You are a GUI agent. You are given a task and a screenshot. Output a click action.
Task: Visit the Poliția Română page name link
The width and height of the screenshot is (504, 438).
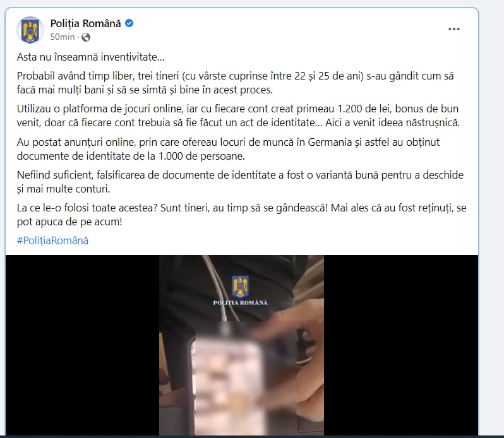pos(85,23)
